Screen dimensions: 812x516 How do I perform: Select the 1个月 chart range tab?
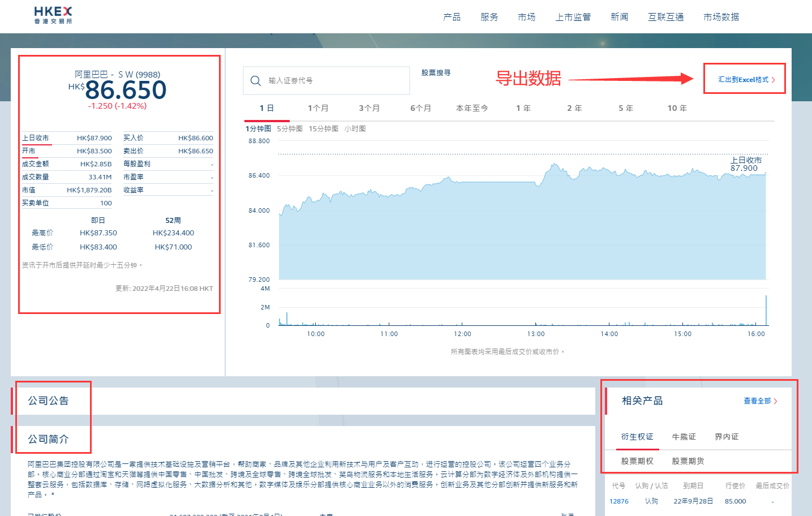coord(318,108)
